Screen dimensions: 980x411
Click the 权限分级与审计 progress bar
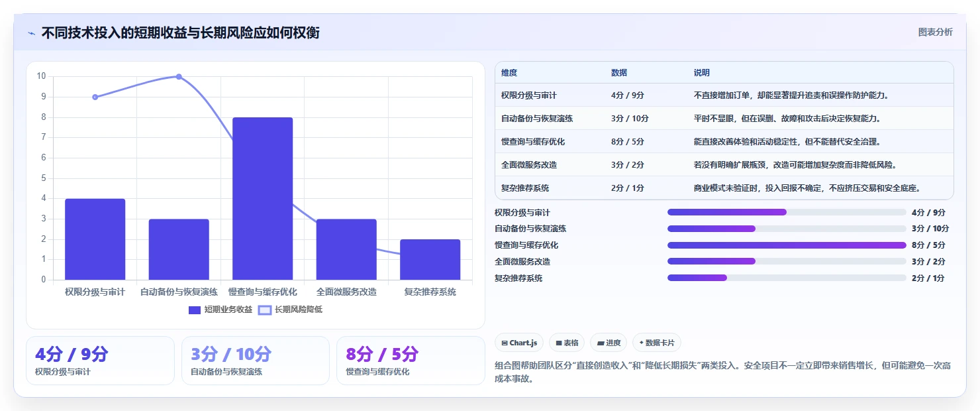point(787,212)
